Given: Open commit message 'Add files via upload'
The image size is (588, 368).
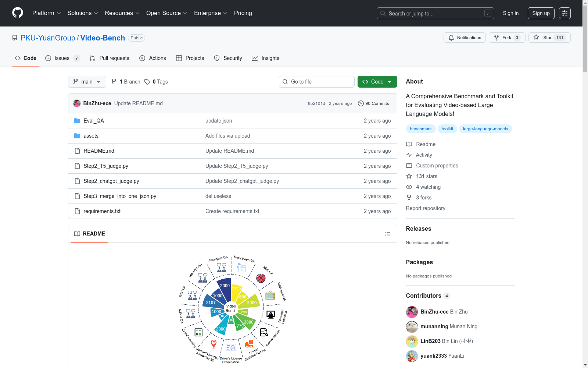Looking at the screenshot, I should [227, 136].
